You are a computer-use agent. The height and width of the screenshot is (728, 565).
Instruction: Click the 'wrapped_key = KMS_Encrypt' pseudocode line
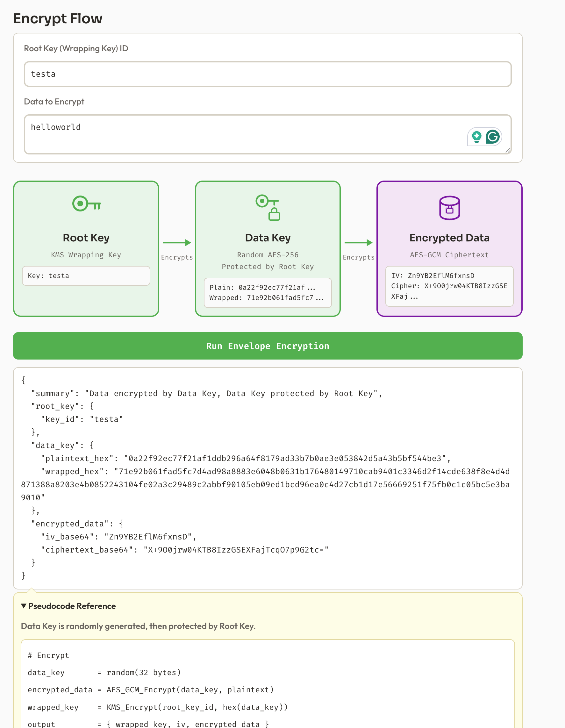158,707
